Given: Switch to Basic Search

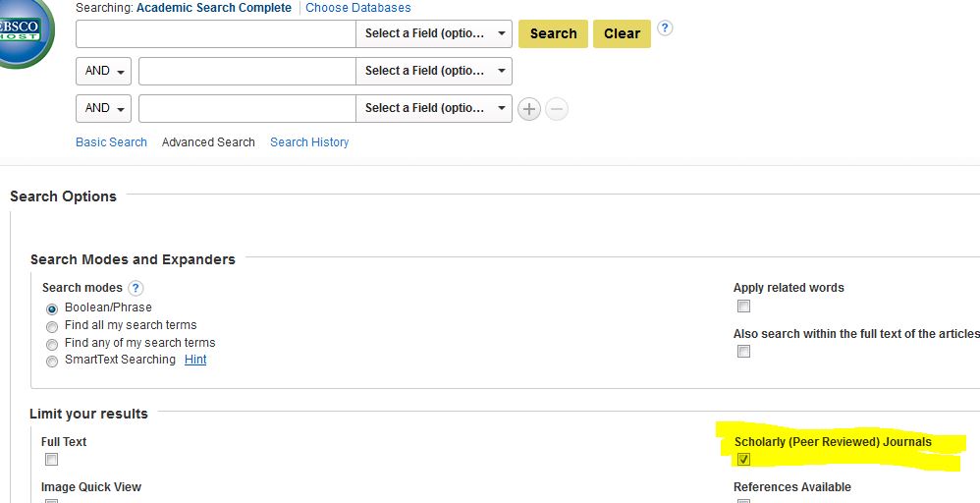Looking at the screenshot, I should [111, 142].
